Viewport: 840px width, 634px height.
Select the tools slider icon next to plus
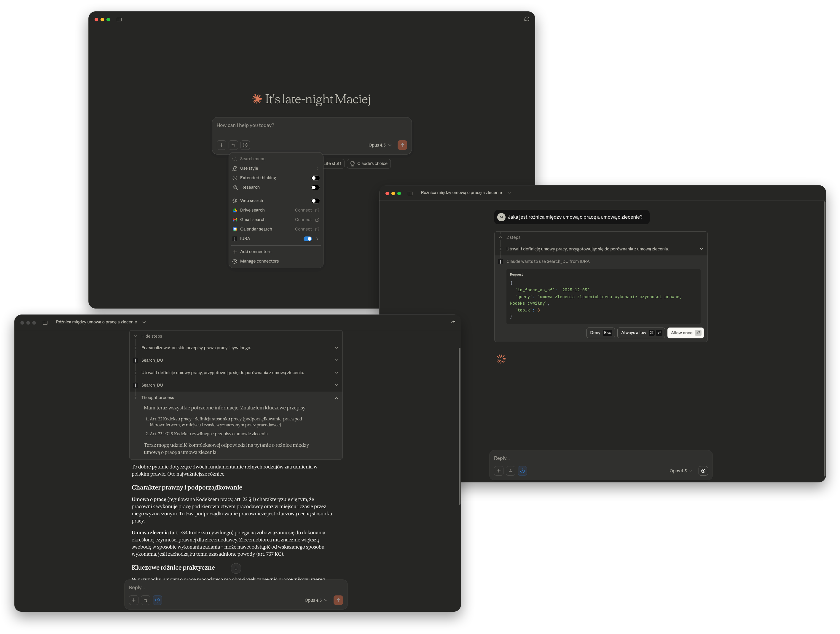(146, 600)
